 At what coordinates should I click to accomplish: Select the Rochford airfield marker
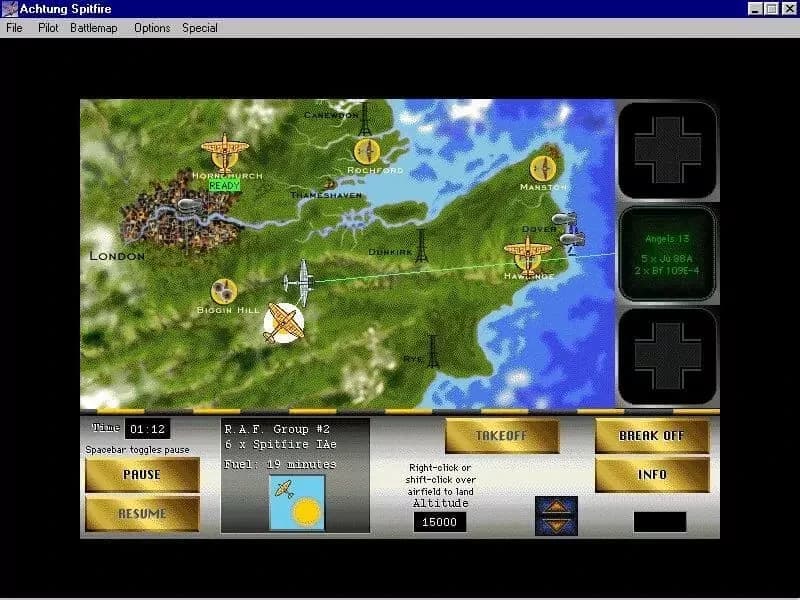click(366, 153)
